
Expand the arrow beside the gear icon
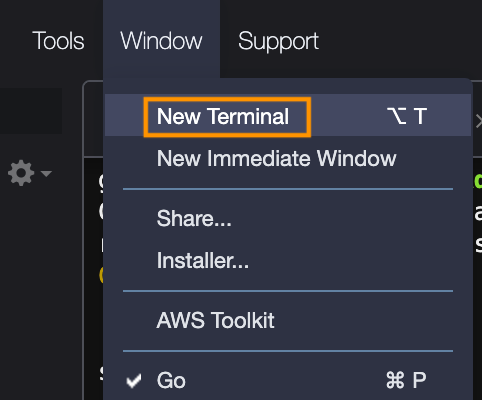point(46,173)
